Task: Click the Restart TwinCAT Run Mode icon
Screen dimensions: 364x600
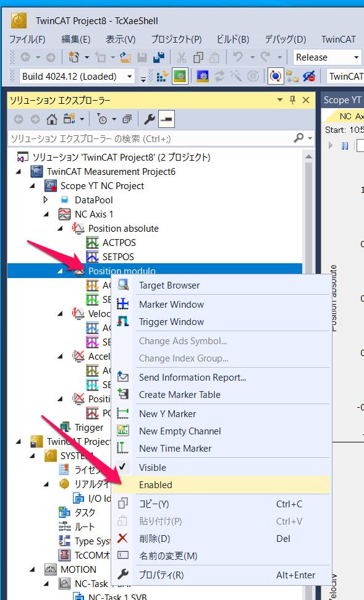Action: tap(180, 77)
